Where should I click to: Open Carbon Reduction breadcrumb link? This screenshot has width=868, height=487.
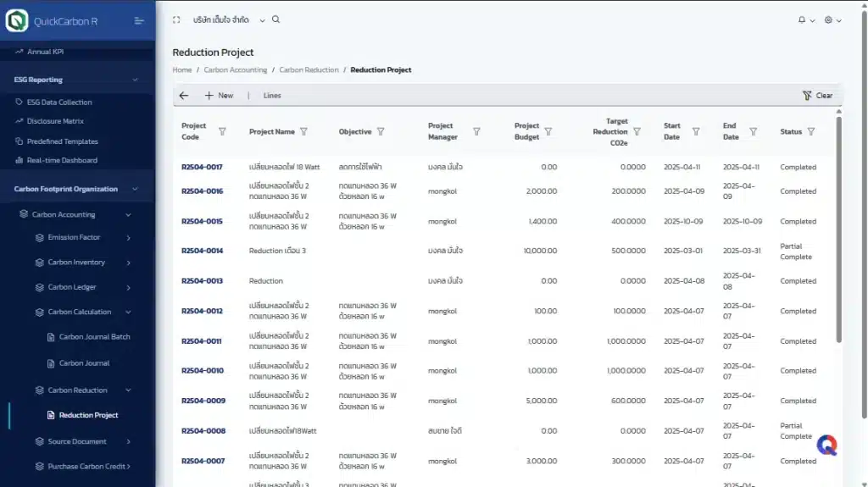[309, 70]
